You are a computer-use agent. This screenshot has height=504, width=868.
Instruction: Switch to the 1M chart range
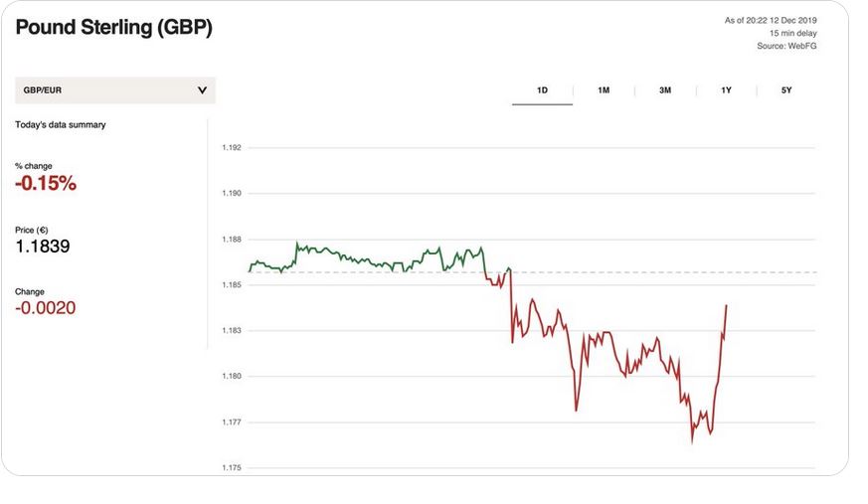tap(604, 90)
